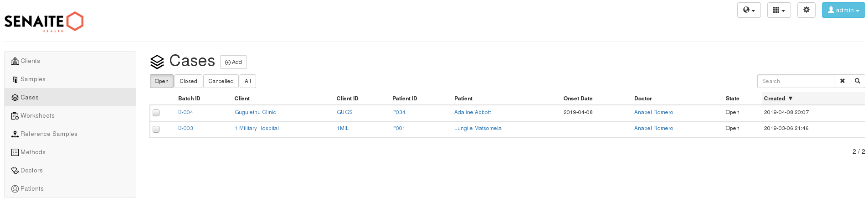Open the Doctors section icon

15,171
